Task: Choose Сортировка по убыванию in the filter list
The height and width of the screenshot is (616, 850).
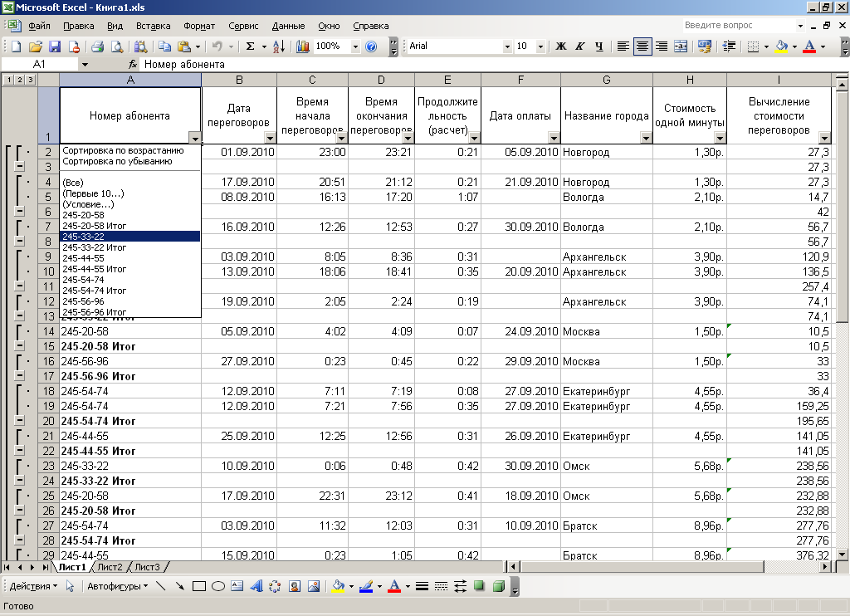Action: tap(117, 162)
